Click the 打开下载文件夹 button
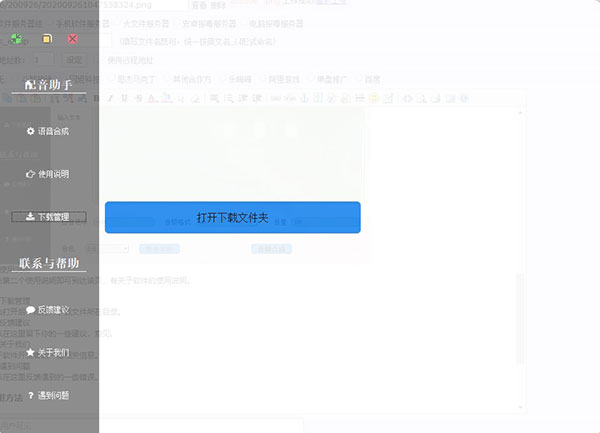 233,217
